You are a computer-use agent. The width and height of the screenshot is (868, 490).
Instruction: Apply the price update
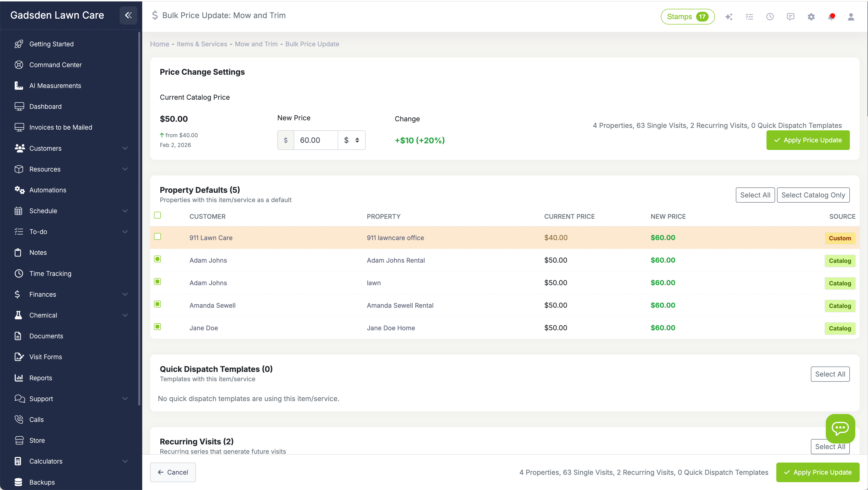pyautogui.click(x=808, y=140)
